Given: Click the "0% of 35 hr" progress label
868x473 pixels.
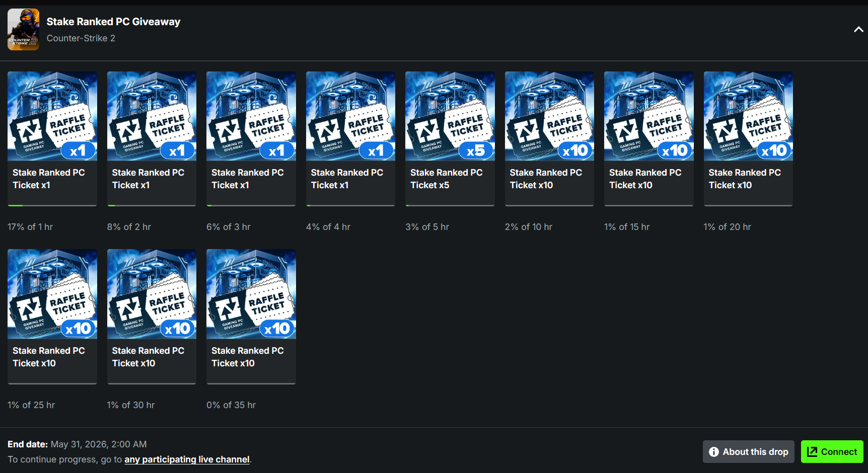Looking at the screenshot, I should [231, 405].
